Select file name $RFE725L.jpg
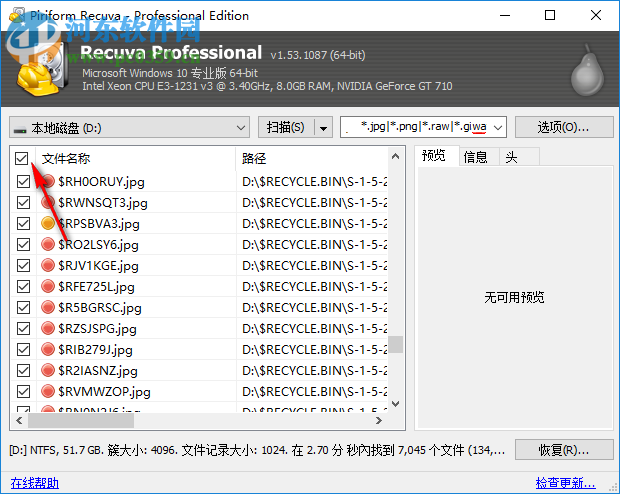This screenshot has width=620, height=494. click(96, 287)
